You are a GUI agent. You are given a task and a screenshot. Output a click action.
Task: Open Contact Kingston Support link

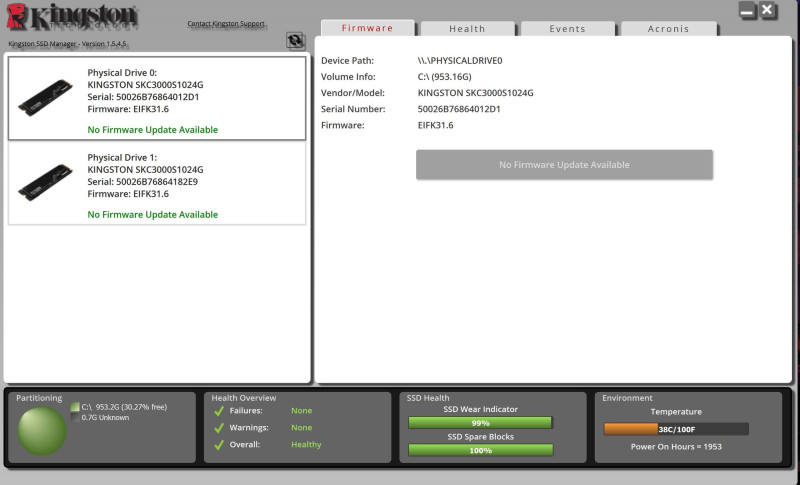[x=226, y=23]
